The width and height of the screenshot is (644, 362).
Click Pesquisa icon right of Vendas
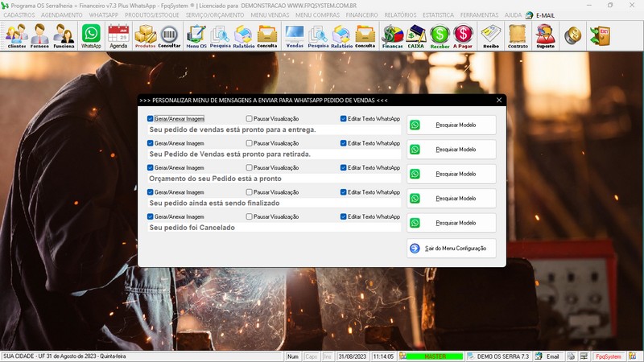(x=318, y=36)
